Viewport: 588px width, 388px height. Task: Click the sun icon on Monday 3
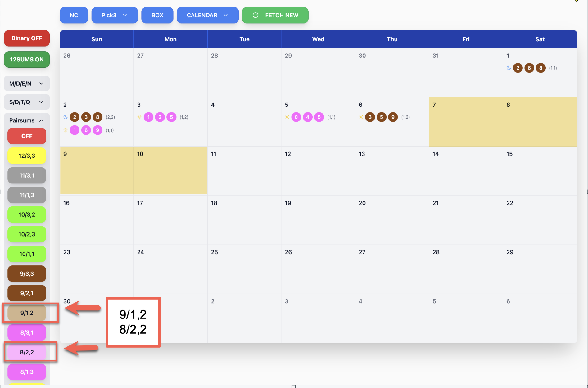(x=139, y=117)
